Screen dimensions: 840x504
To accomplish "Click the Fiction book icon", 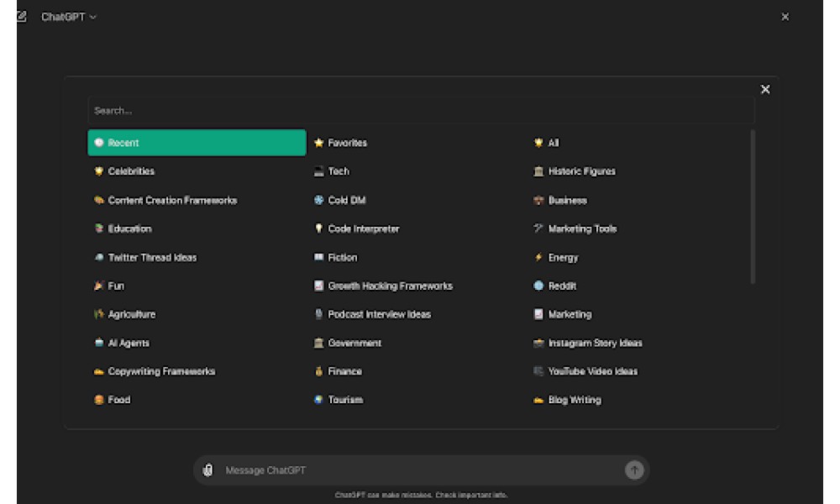I will pos(318,258).
